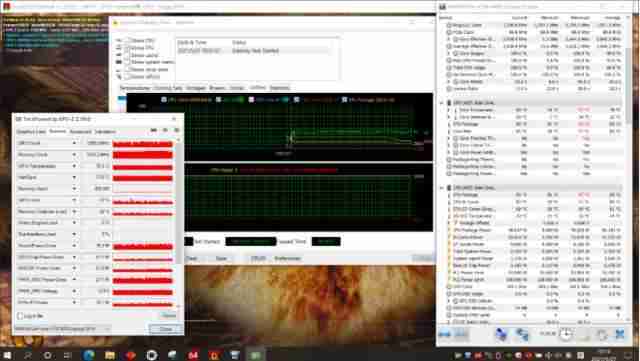This screenshot has width=640, height=361.
Task: Toggle CPU Package legend checkbox on graph
Action: tap(344, 100)
